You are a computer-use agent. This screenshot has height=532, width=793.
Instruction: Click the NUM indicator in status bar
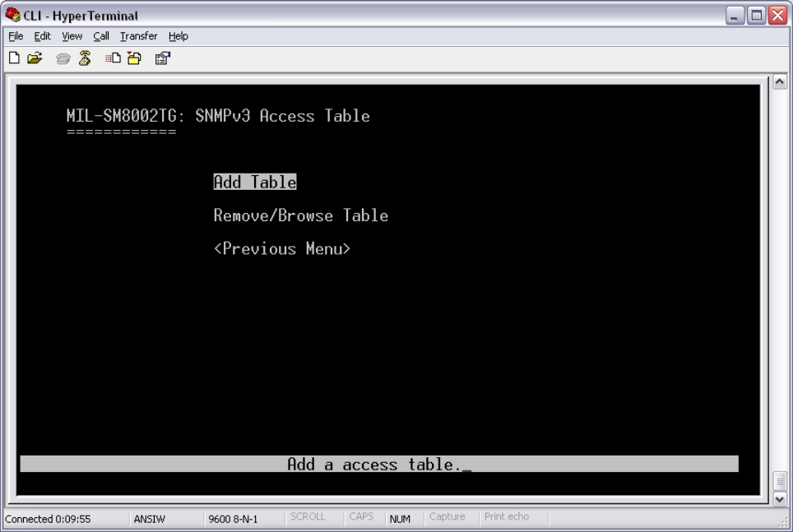[400, 519]
